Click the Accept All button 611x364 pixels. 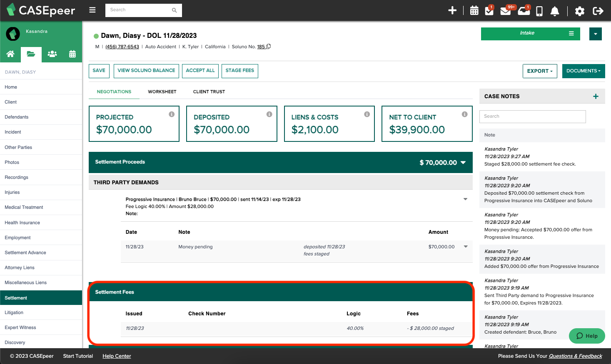pyautogui.click(x=200, y=71)
